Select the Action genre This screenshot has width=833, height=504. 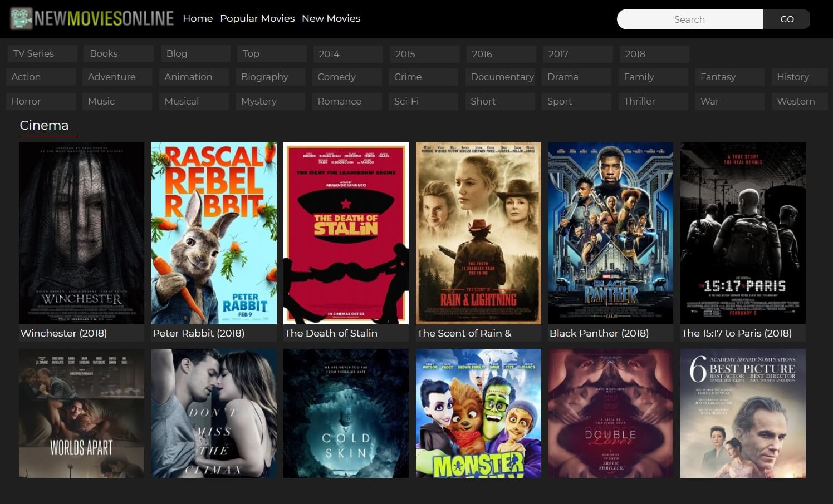[41, 77]
